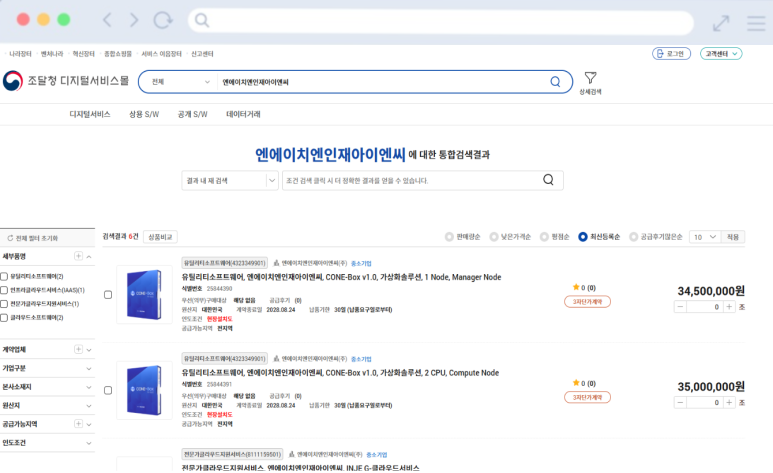This screenshot has width=773, height=473.
Task: Open the 디지털서비스 menu
Action: (90, 114)
